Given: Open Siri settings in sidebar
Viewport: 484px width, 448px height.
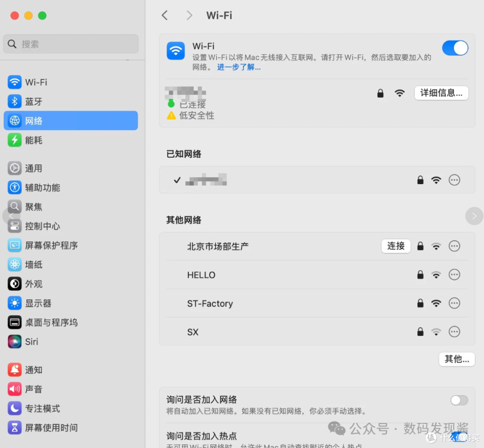Looking at the screenshot, I should click(x=70, y=341).
